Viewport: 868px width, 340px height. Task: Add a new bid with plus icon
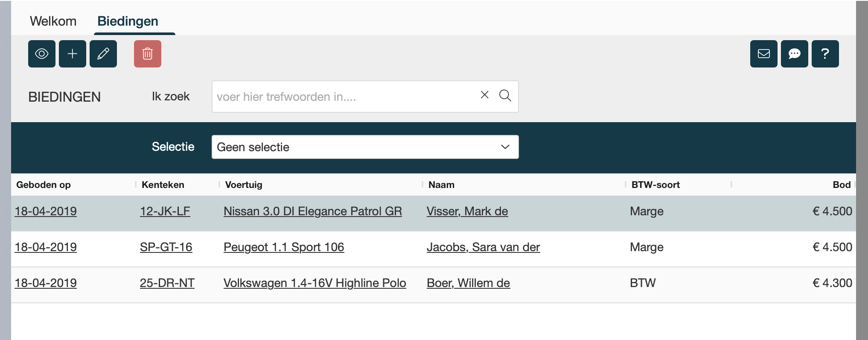tap(73, 54)
